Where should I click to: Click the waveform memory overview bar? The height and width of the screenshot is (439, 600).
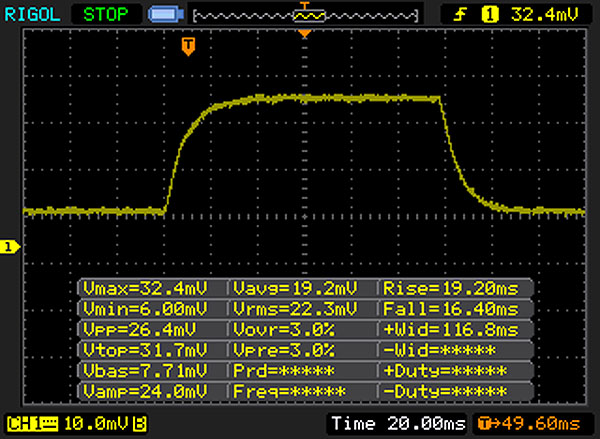pos(306,16)
